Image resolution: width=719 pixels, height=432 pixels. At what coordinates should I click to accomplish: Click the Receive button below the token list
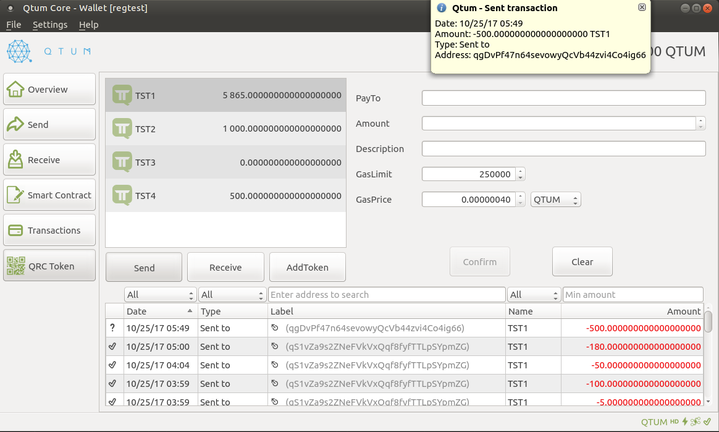226,267
